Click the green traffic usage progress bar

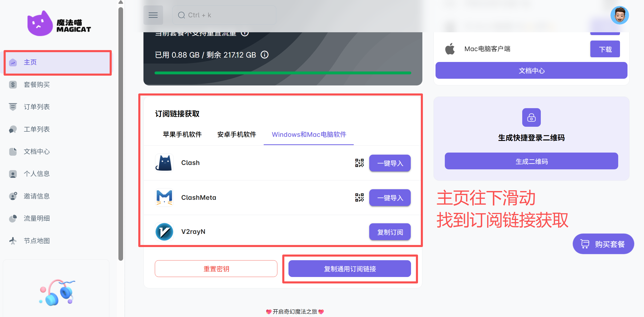283,73
